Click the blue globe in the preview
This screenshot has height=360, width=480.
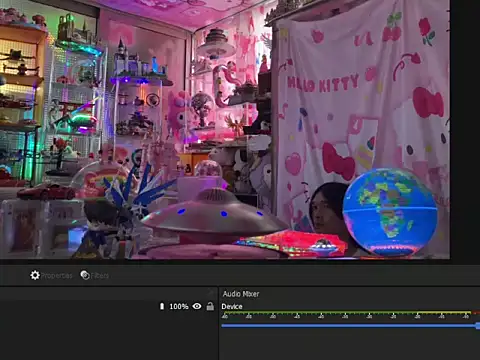(x=390, y=212)
